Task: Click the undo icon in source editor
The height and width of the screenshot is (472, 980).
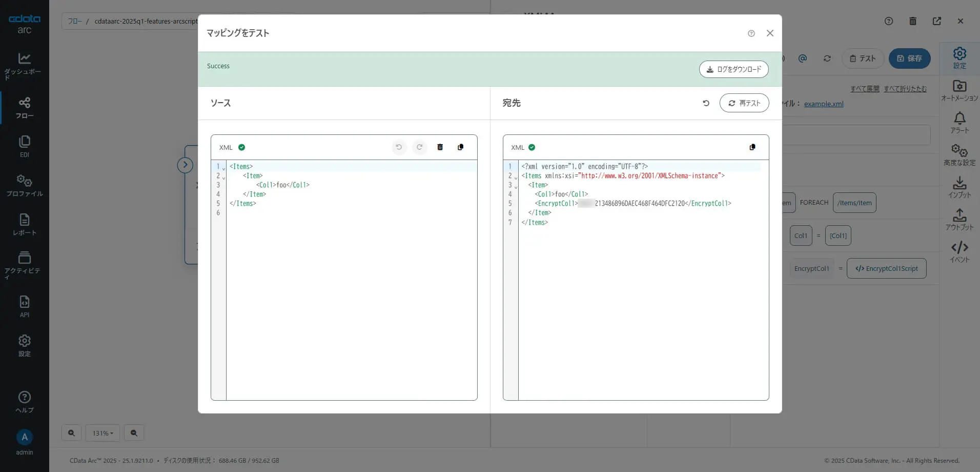Action: pyautogui.click(x=399, y=147)
